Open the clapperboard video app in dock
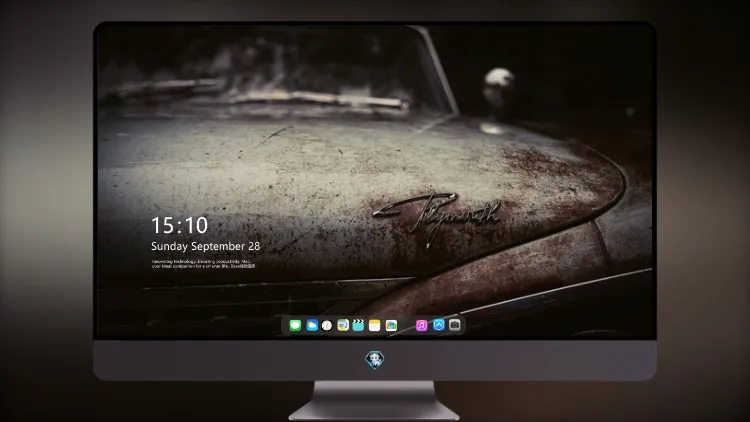The width and height of the screenshot is (750, 422). point(358,325)
